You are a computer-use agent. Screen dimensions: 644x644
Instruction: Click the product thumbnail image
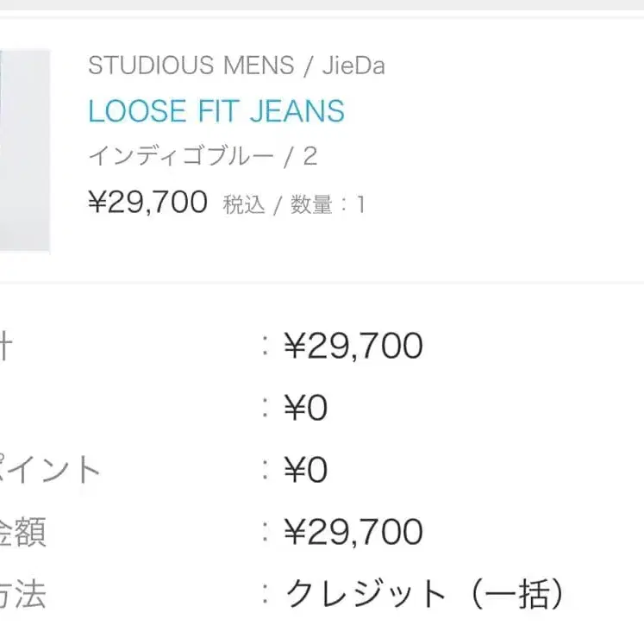click(x=24, y=151)
